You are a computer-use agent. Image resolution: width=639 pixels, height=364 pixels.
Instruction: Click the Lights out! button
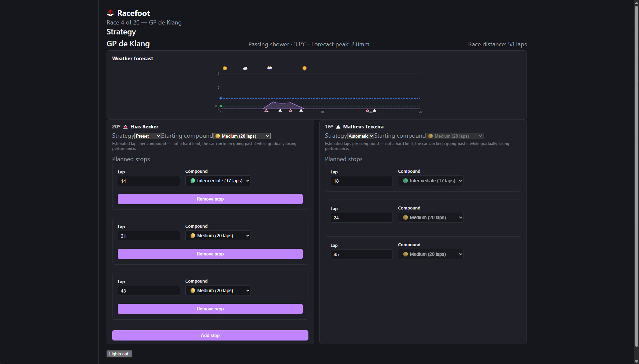(x=119, y=354)
